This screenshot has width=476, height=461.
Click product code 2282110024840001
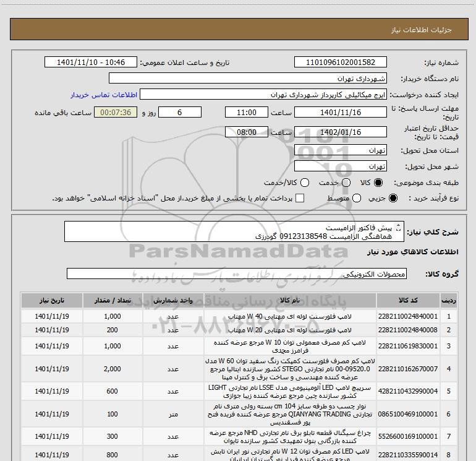408,316
